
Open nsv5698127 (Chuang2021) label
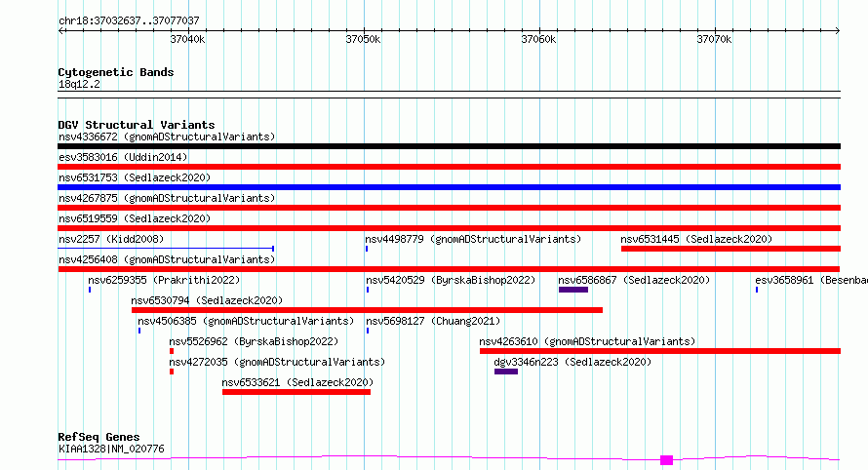coord(433,321)
